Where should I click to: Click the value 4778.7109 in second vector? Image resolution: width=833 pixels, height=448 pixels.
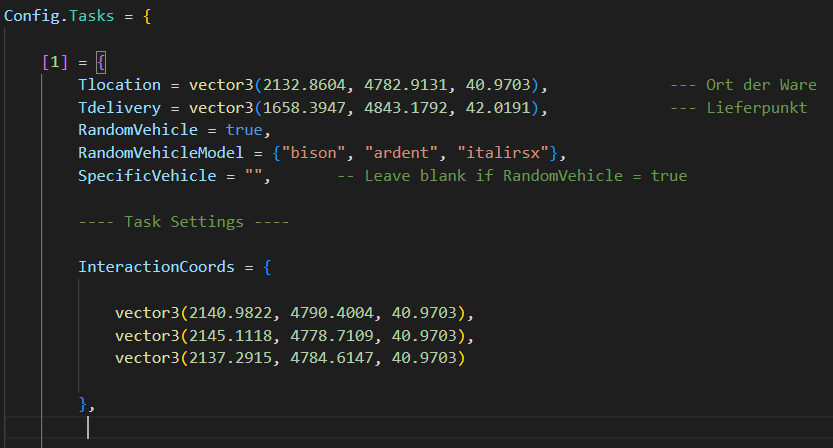click(x=332, y=335)
